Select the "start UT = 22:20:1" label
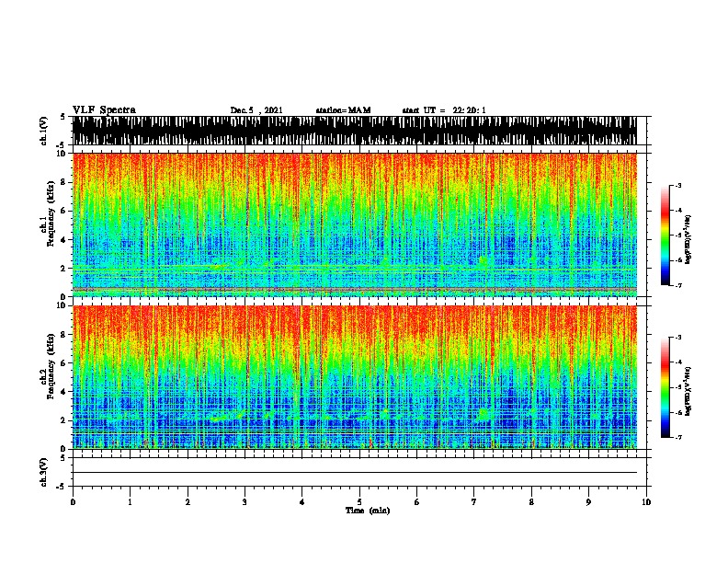The width and height of the screenshot is (728, 563). pyautogui.click(x=444, y=110)
